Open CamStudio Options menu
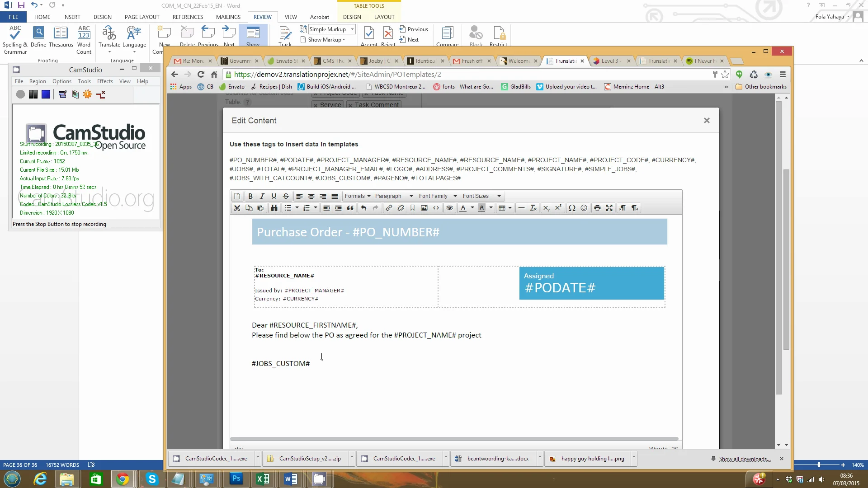Screen dimensions: 868x488 [61, 81]
